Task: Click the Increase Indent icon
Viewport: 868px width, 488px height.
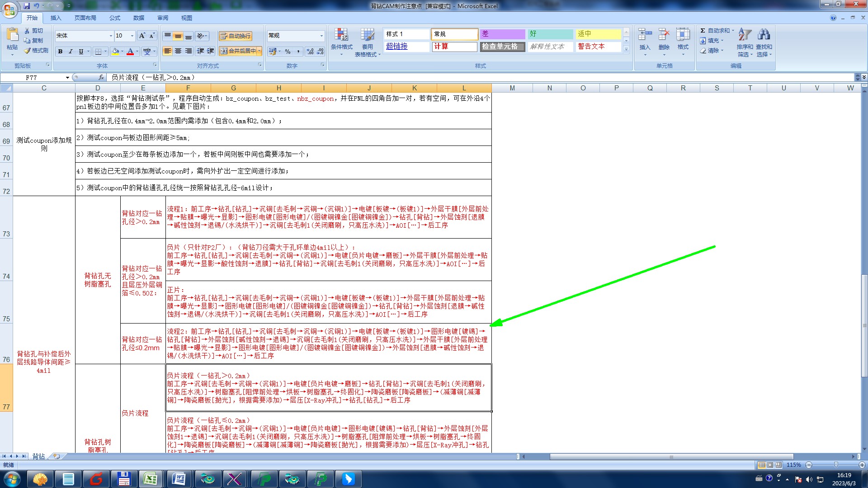Action: (210, 51)
